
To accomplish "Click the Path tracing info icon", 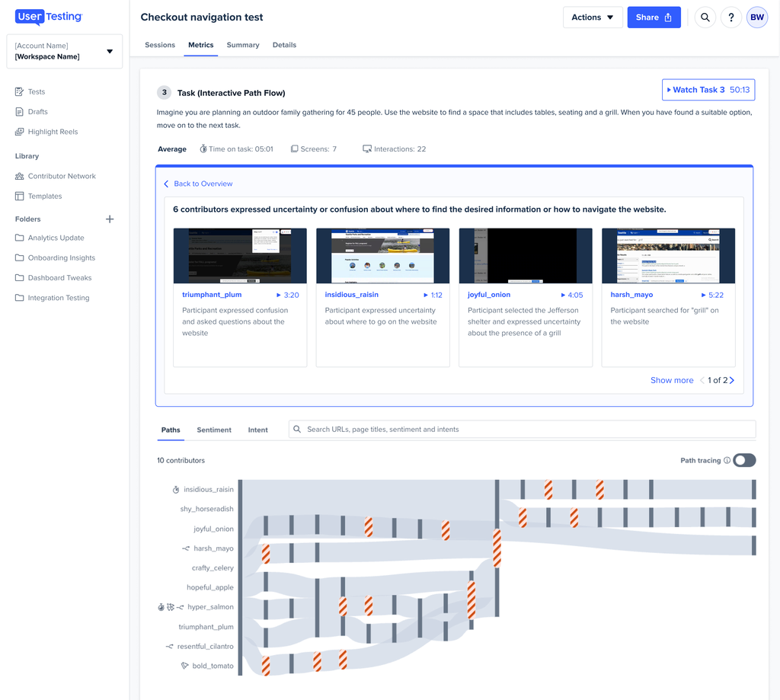I will click(727, 461).
